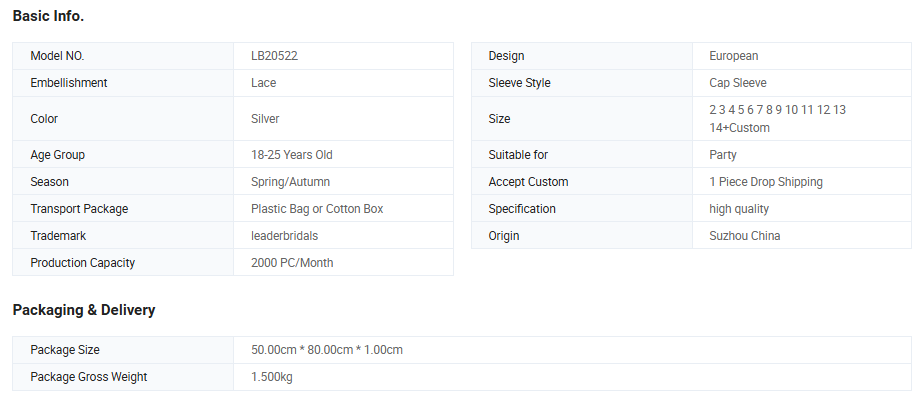Image resolution: width=919 pixels, height=397 pixels.
Task: Click the Transport Package label cell
Action: click(123, 209)
